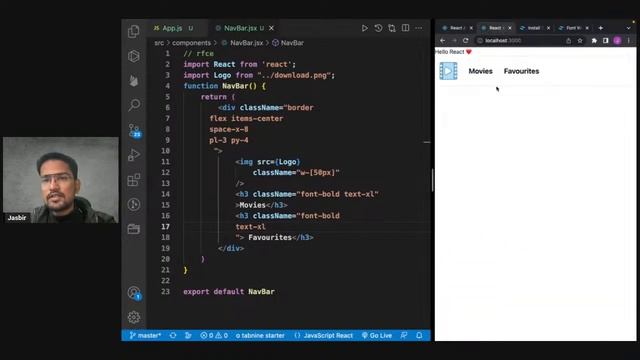Click the src breadcrumb segment
This screenshot has width=640, height=360.
tap(159, 43)
